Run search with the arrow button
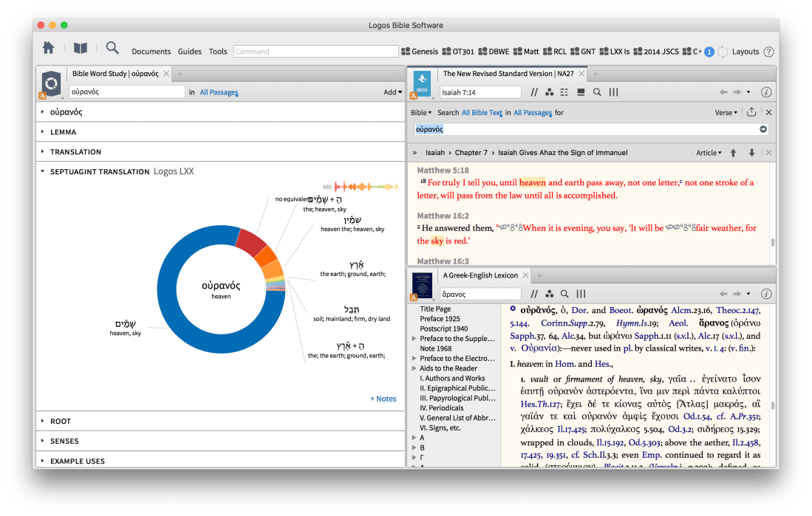The height and width of the screenshot is (516, 812). pyautogui.click(x=763, y=129)
